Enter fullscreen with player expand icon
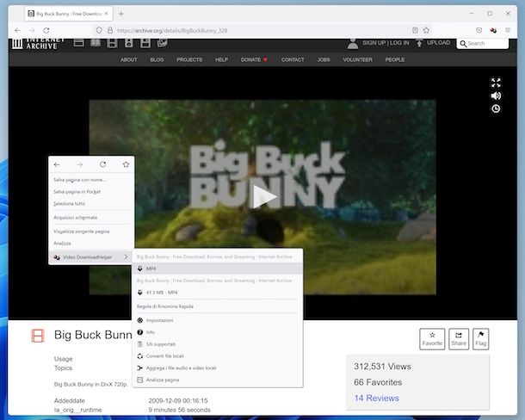Screen dimensions: 525x420 [x=496, y=83]
